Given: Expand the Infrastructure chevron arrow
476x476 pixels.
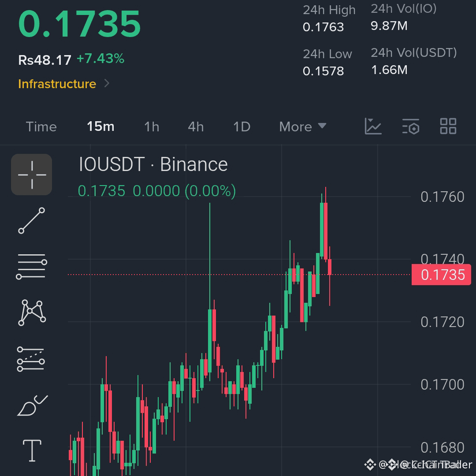Looking at the screenshot, I should tap(107, 83).
